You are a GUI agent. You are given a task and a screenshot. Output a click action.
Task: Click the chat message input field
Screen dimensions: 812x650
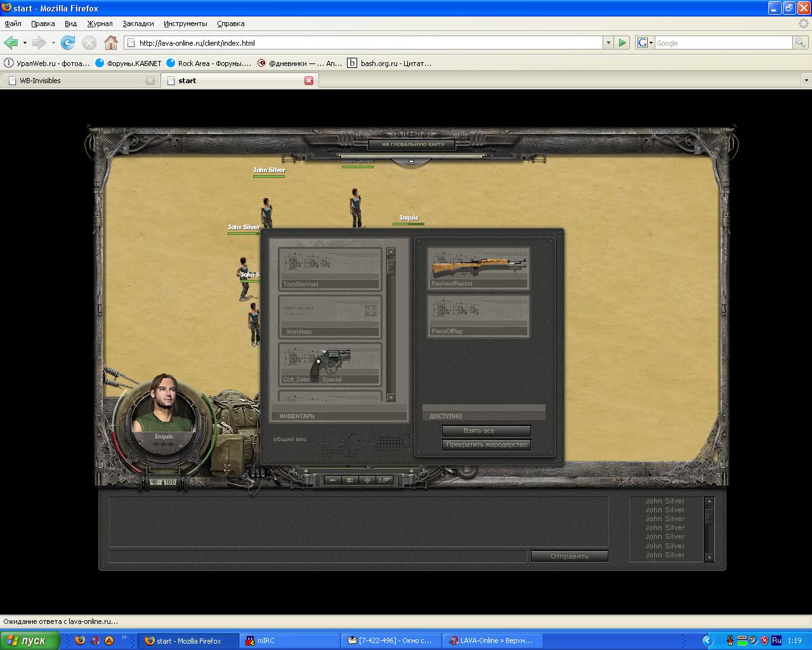point(318,557)
